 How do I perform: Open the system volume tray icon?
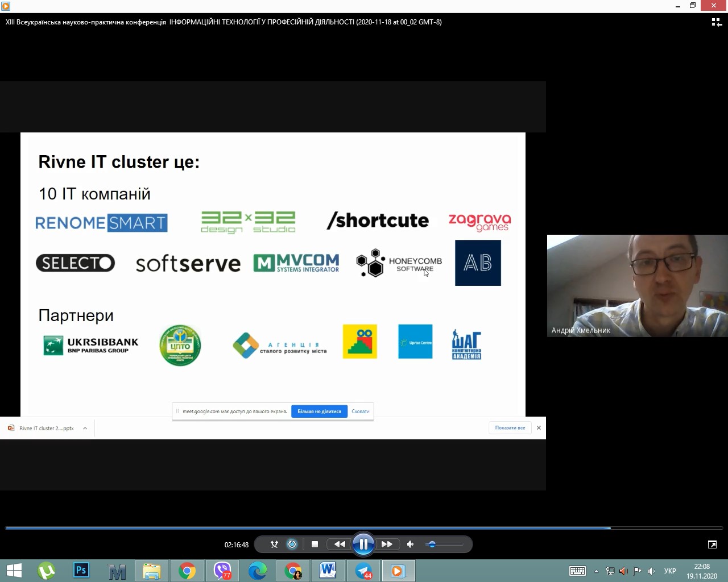tap(652, 571)
